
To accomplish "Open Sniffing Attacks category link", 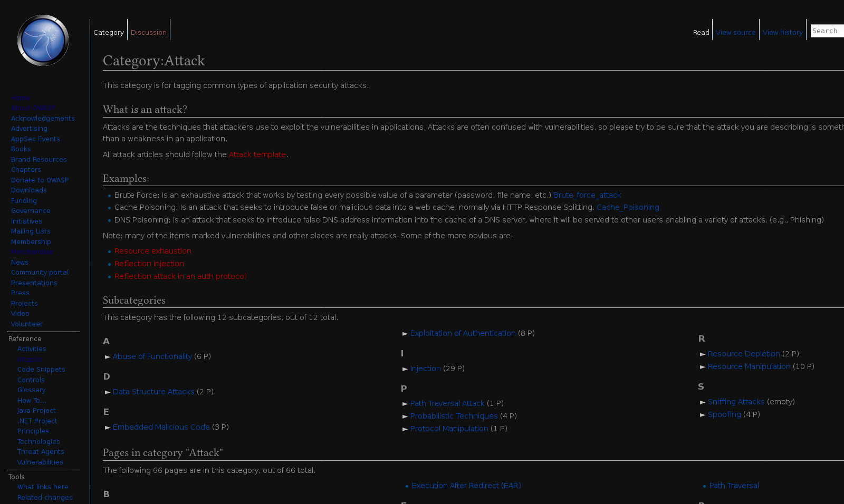I will pyautogui.click(x=736, y=402).
